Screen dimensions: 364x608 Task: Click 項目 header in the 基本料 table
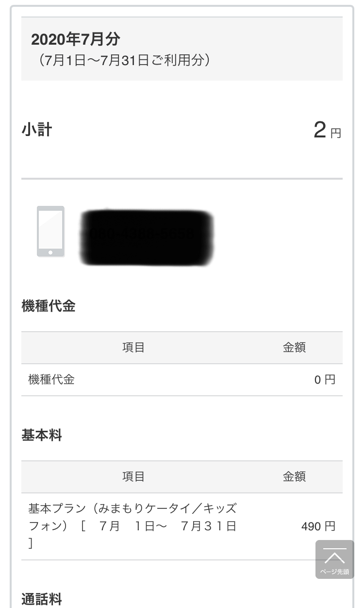click(x=133, y=477)
